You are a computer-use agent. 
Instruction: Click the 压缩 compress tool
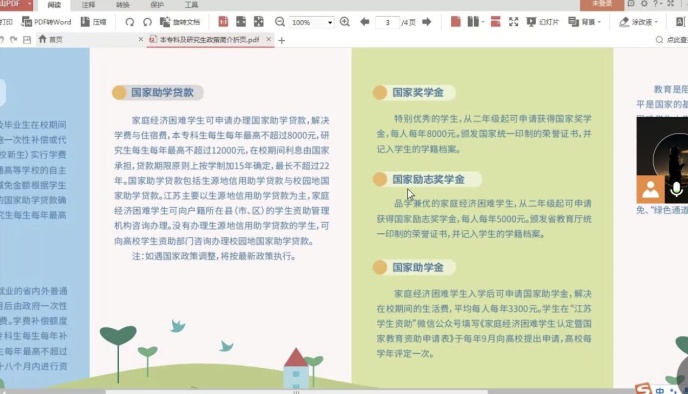(93, 22)
